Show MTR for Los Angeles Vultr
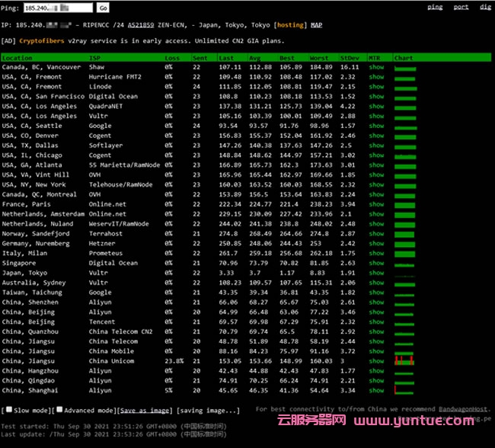 point(376,116)
